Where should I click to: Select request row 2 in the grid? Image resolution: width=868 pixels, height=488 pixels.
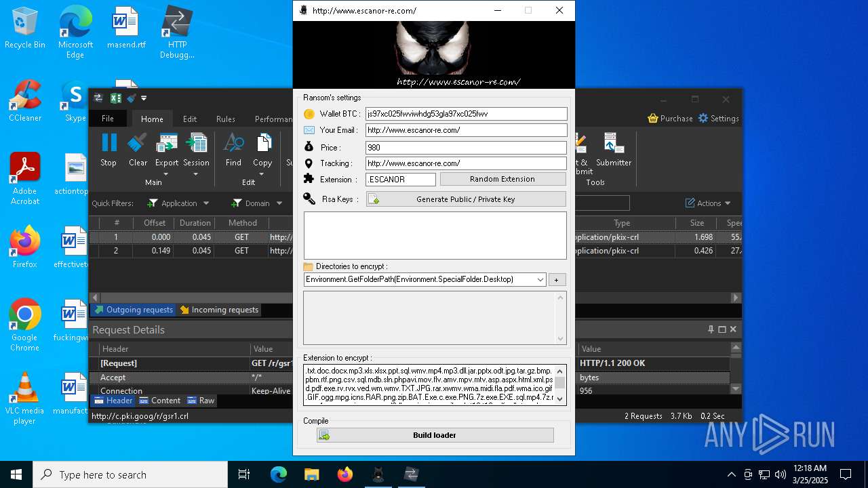pos(415,251)
